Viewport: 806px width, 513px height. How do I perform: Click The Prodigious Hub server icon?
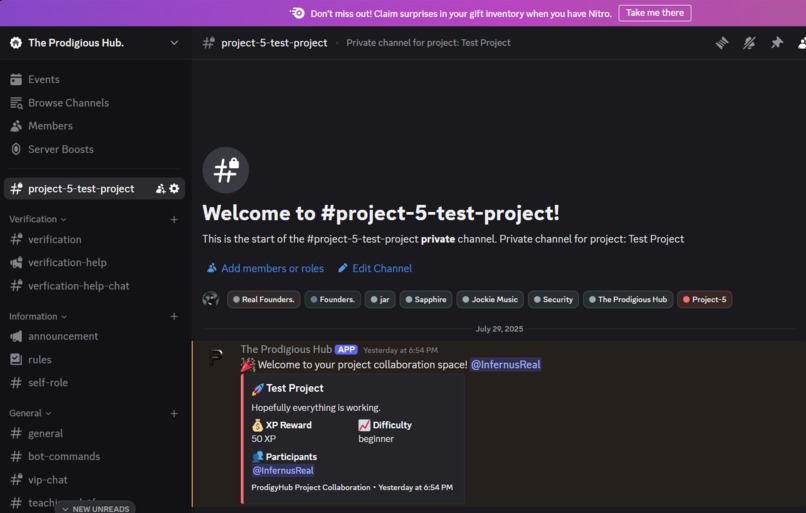click(16, 43)
